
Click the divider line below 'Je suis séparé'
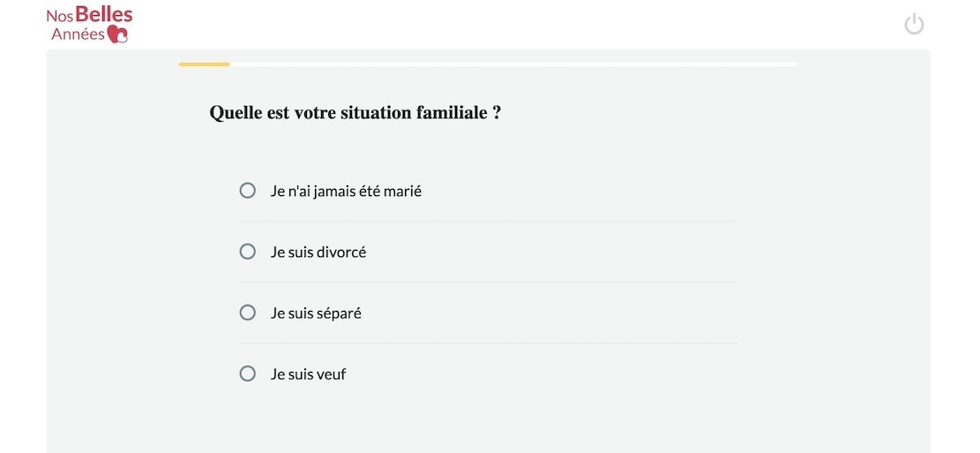tap(488, 344)
